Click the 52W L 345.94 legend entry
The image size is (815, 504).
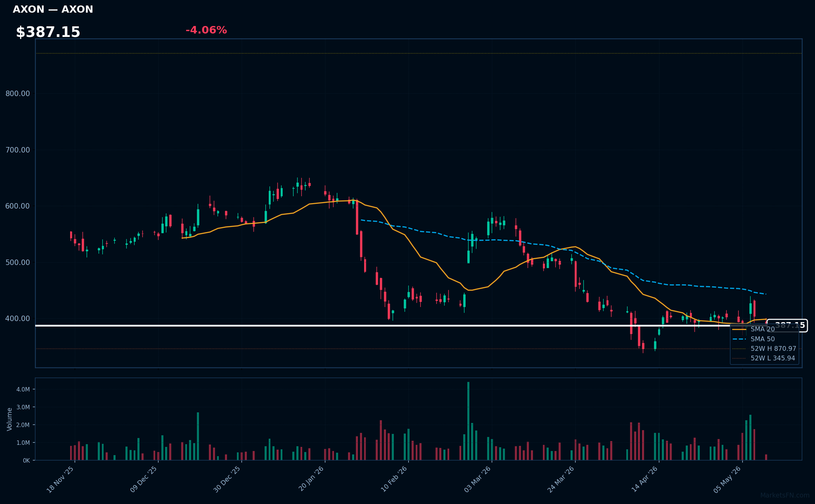pos(764,358)
